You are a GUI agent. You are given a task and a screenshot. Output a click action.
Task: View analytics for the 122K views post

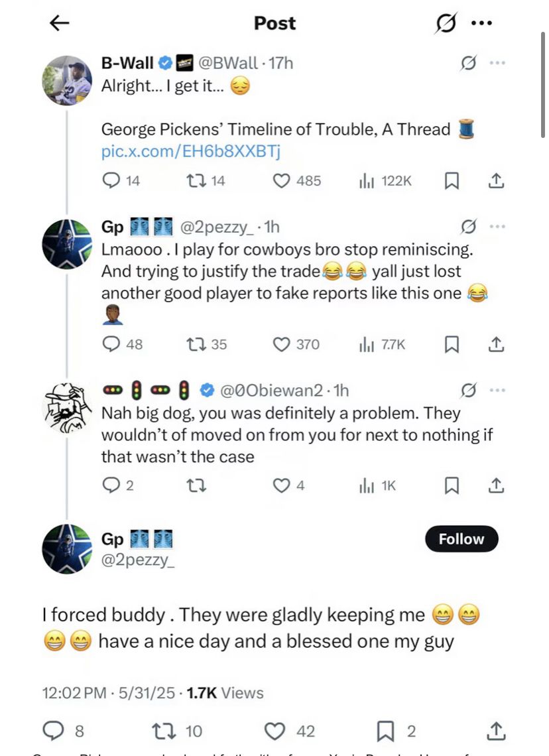point(365,180)
